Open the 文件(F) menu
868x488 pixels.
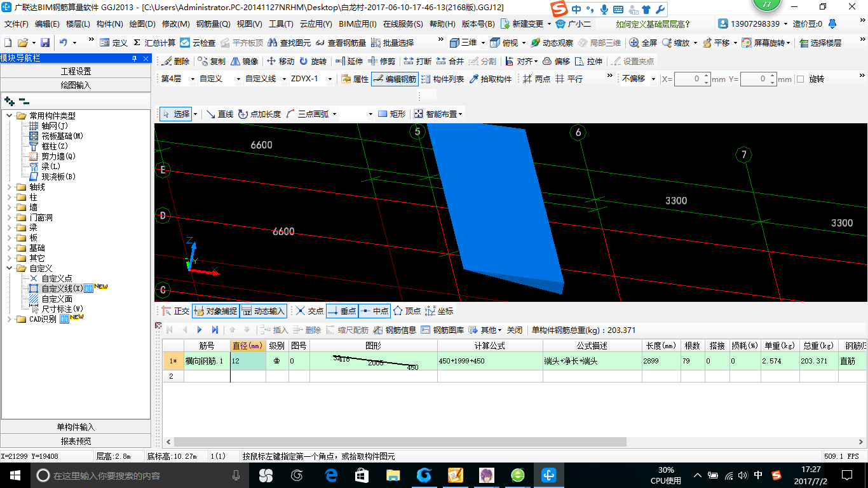tap(17, 24)
